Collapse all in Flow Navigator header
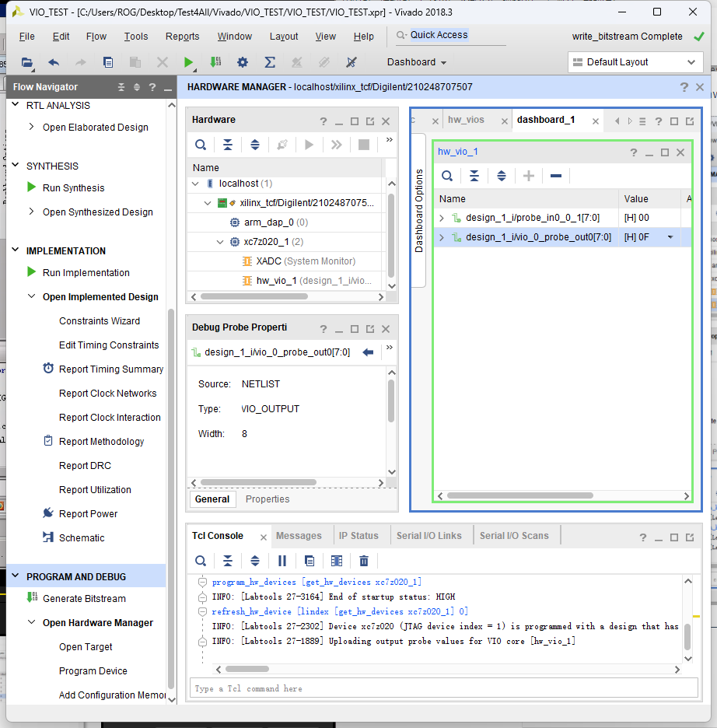The image size is (717, 728). click(x=121, y=87)
